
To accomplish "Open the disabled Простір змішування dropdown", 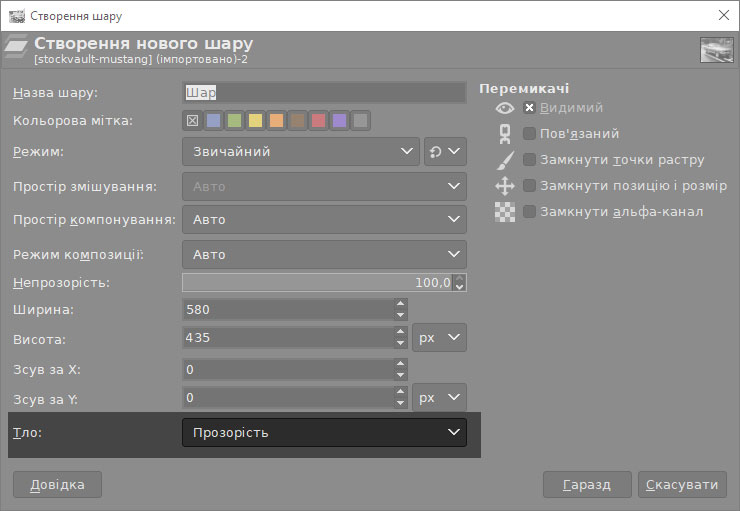I will [x=324, y=186].
